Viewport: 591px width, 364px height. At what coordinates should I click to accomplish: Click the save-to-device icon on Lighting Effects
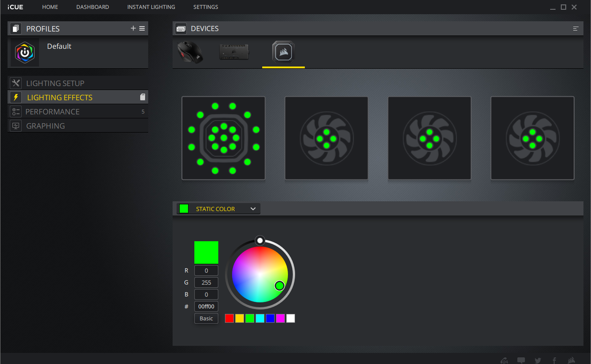click(143, 97)
